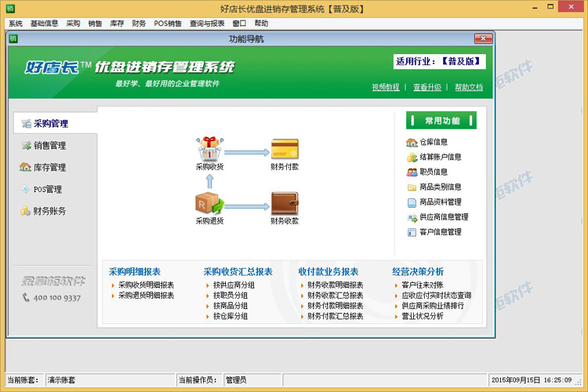Open the 帮助文档 link
Screen dimensions: 588x392
click(x=469, y=87)
